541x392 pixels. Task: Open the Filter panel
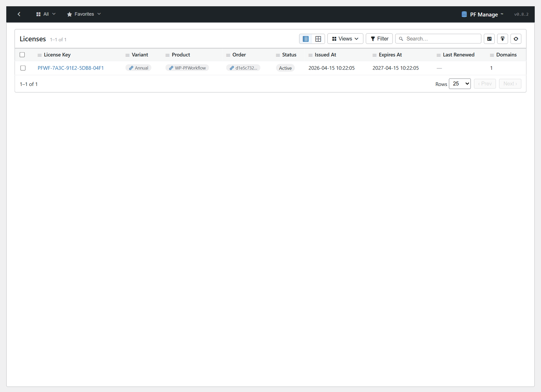pyautogui.click(x=379, y=39)
